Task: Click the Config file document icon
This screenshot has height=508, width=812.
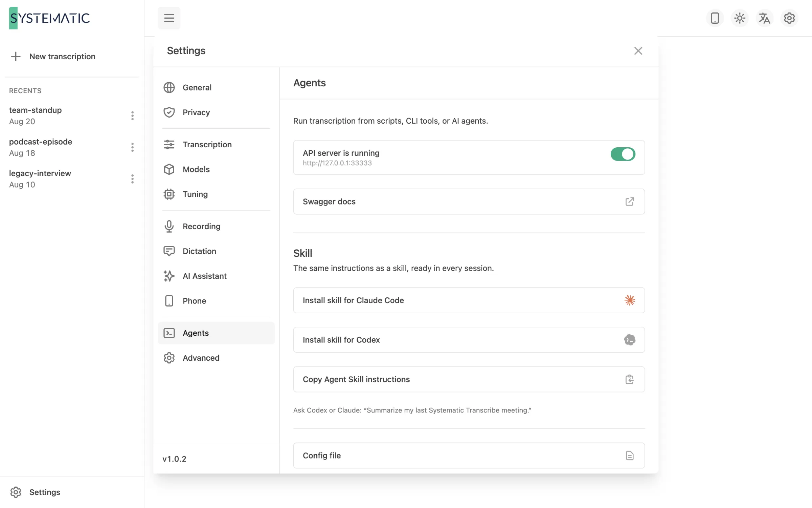Action: tap(629, 456)
